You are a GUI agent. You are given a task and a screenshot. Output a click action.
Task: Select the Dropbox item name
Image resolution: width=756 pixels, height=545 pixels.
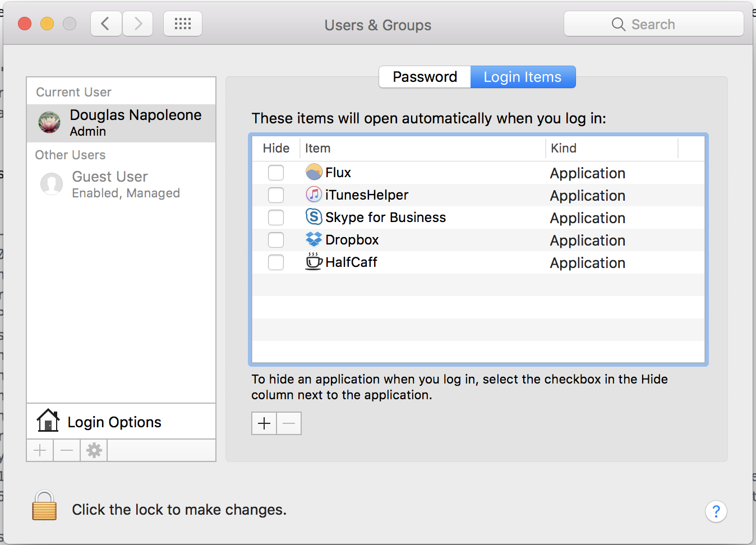coord(352,240)
